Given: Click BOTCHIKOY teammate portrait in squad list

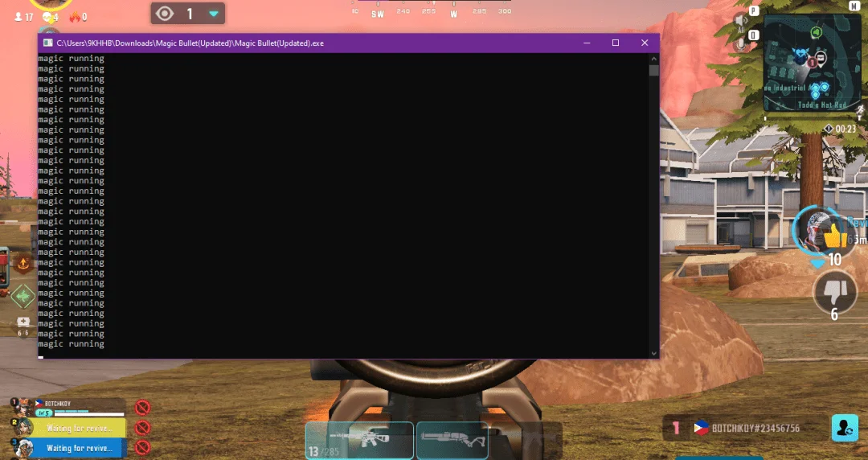Looking at the screenshot, I should click(x=23, y=408).
